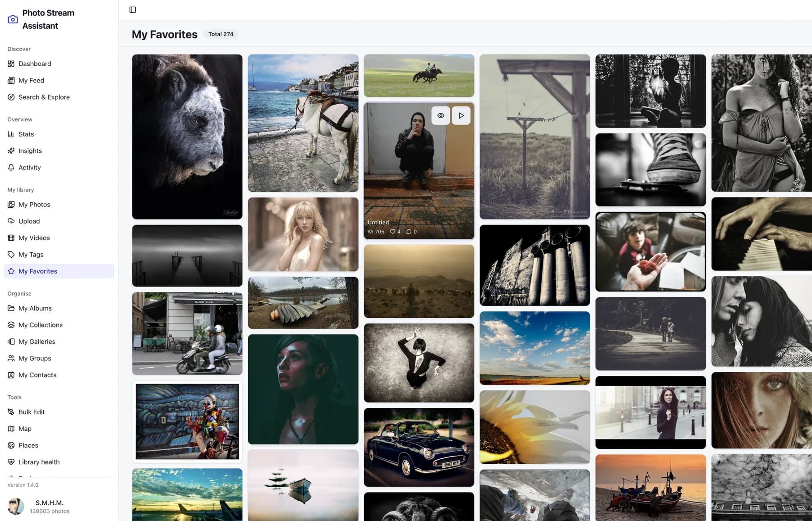Click the Search & Explore compass icon
This screenshot has width=812, height=521.
click(11, 97)
